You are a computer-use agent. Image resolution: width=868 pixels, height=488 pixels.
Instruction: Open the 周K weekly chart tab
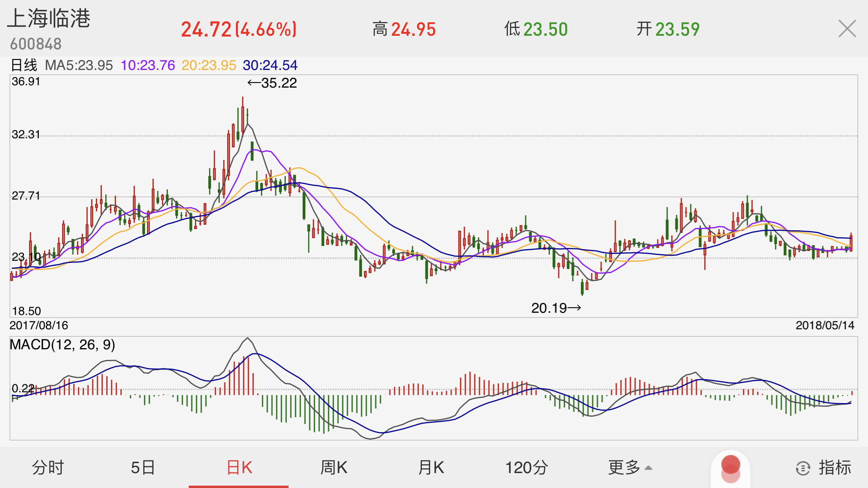[x=334, y=468]
